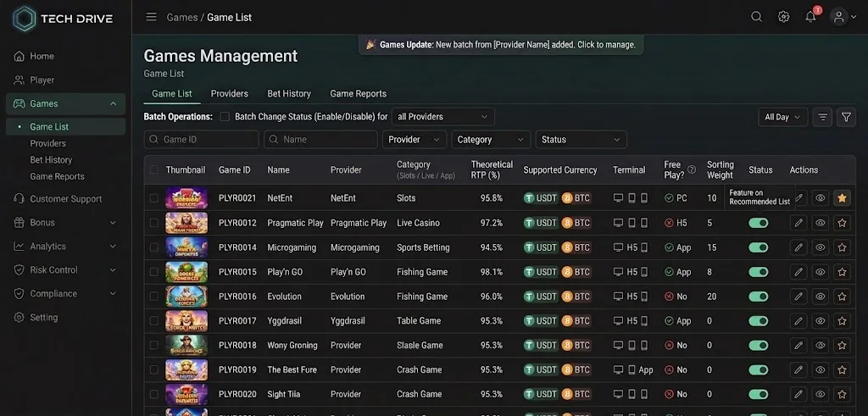The height and width of the screenshot is (416, 868).
Task: Open the Status filter dropdown
Action: tap(581, 140)
